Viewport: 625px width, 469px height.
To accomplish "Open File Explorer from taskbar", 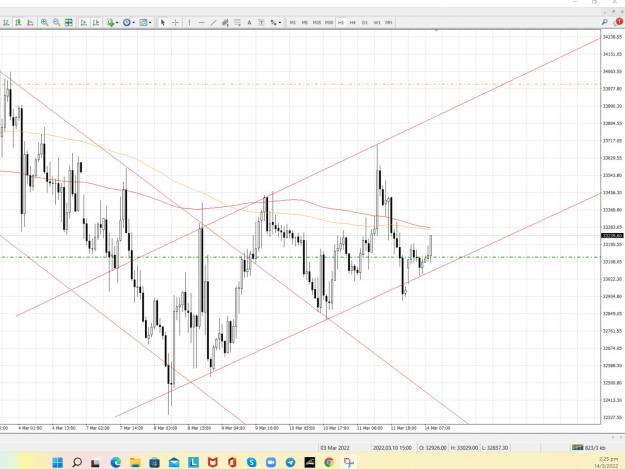I will pyautogui.click(x=135, y=462).
